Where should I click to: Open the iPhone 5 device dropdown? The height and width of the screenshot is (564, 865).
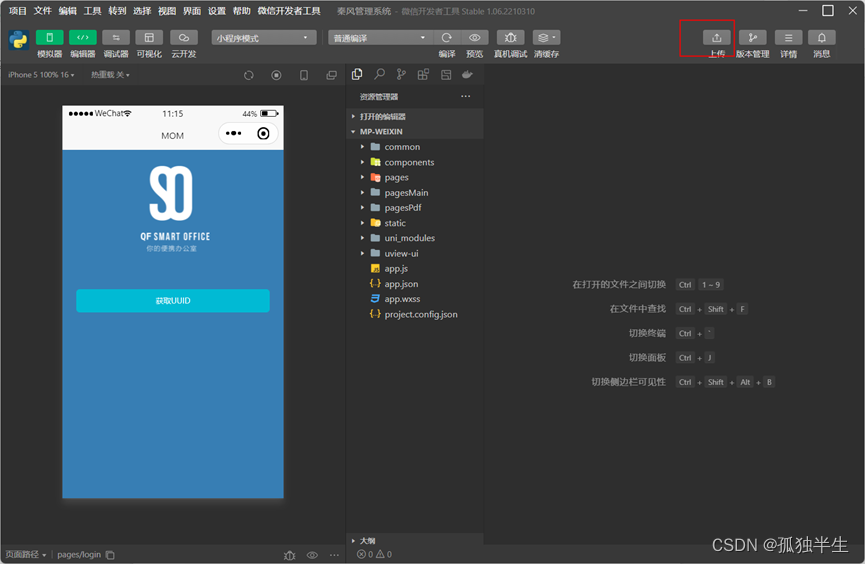click(41, 75)
